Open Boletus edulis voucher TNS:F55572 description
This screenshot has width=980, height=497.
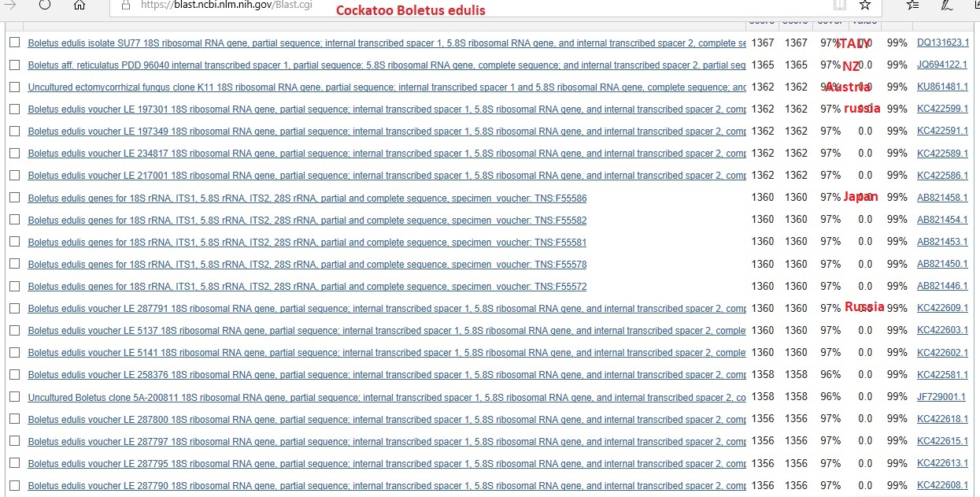307,287
